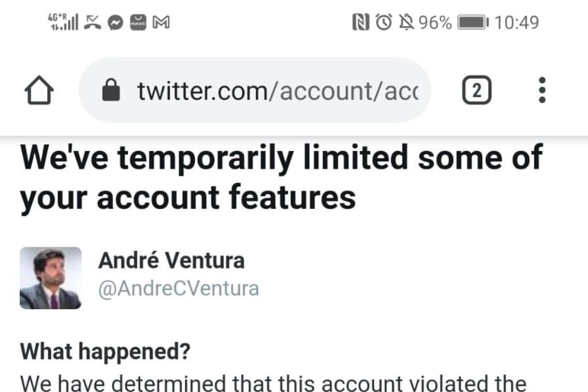Open the tab switcher showing 2 tabs
588x392 pixels.
pos(477,92)
